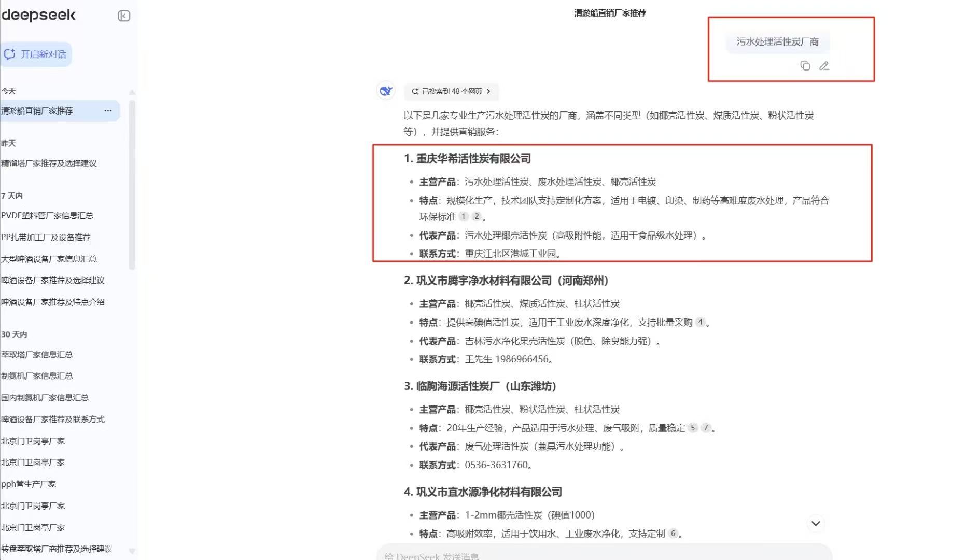This screenshot has height=560, width=980.
Task: Open chat 啤酒设备厂家推荐及选择建议
Action: [53, 281]
